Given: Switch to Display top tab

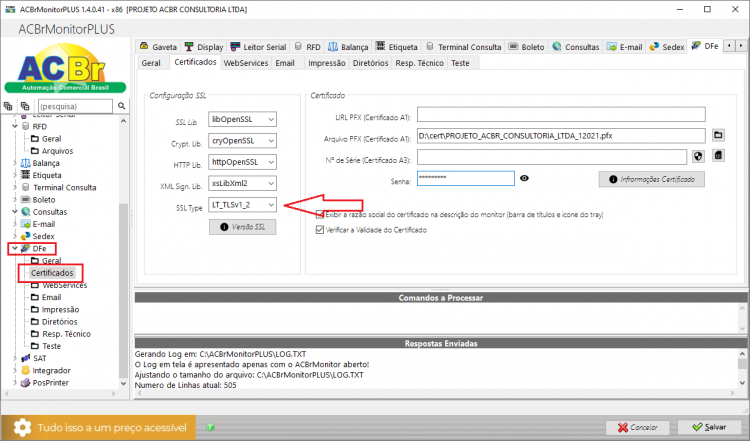Looking at the screenshot, I should coord(204,47).
